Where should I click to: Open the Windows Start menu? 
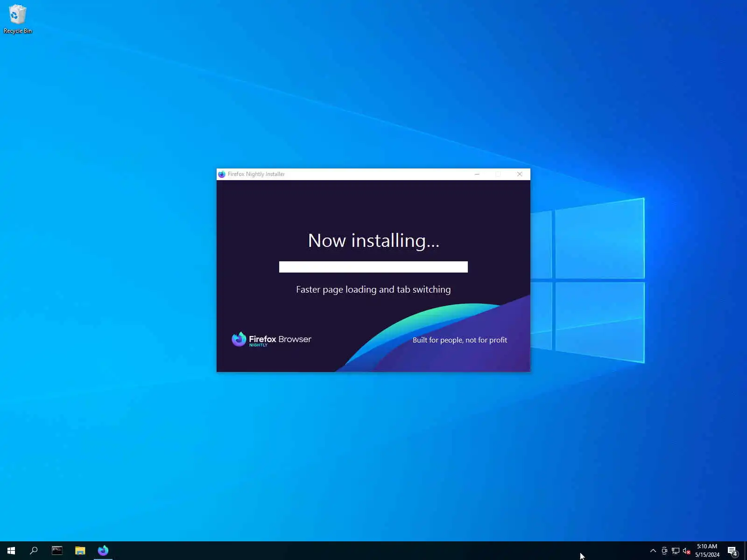coord(11,551)
